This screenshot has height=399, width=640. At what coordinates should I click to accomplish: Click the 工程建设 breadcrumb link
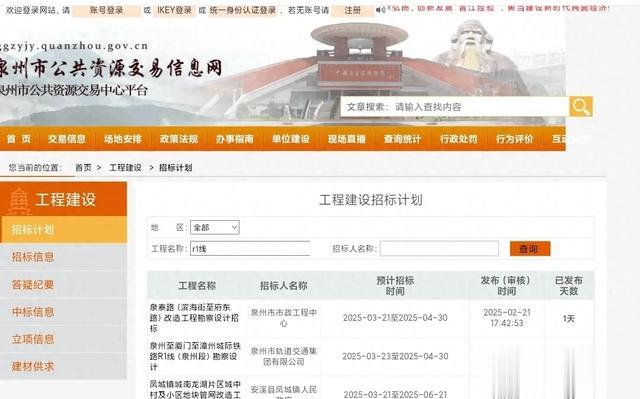[x=125, y=168]
